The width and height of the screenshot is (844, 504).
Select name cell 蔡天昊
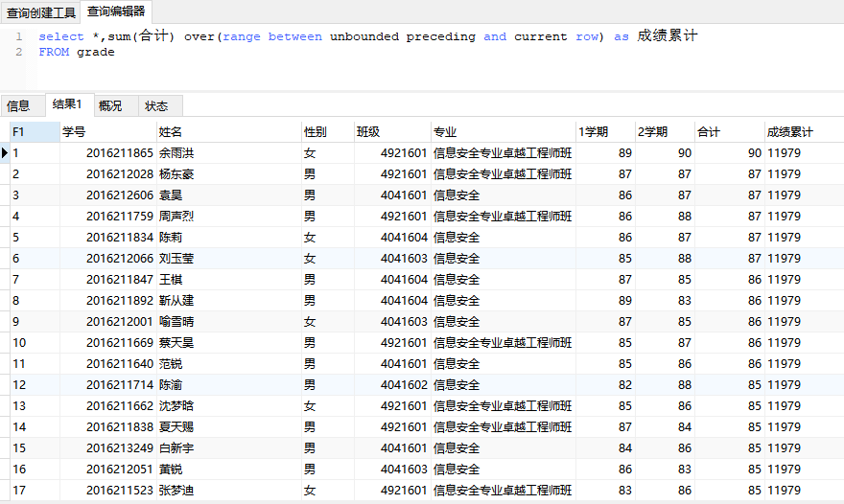point(229,343)
